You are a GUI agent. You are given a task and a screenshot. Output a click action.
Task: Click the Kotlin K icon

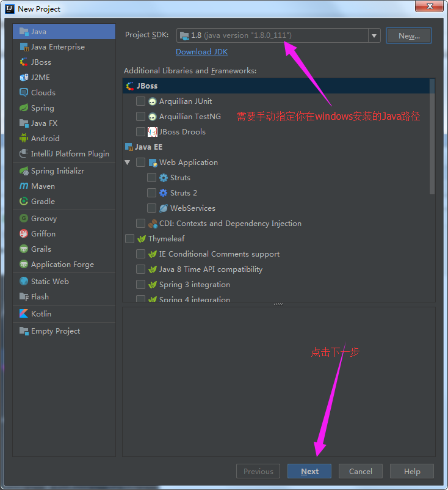(24, 314)
